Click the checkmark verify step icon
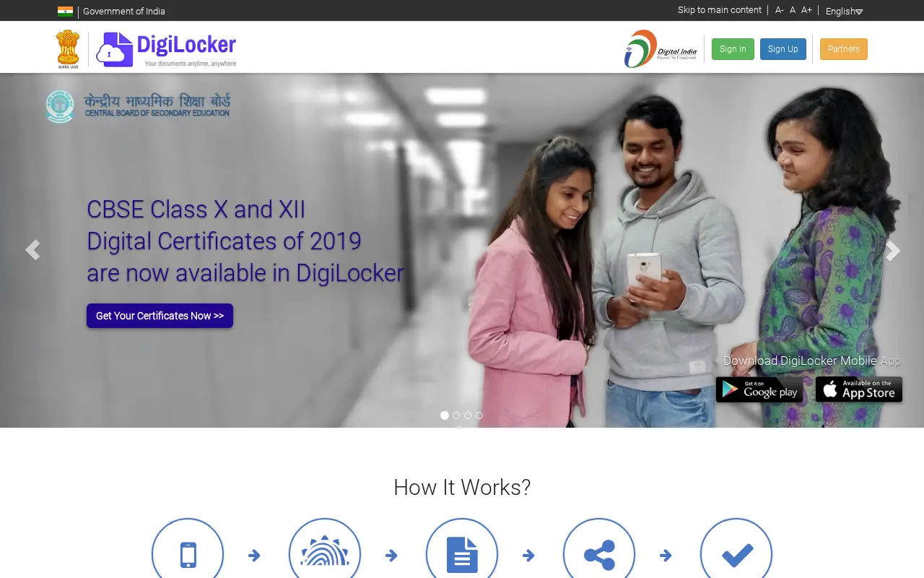 click(736, 554)
